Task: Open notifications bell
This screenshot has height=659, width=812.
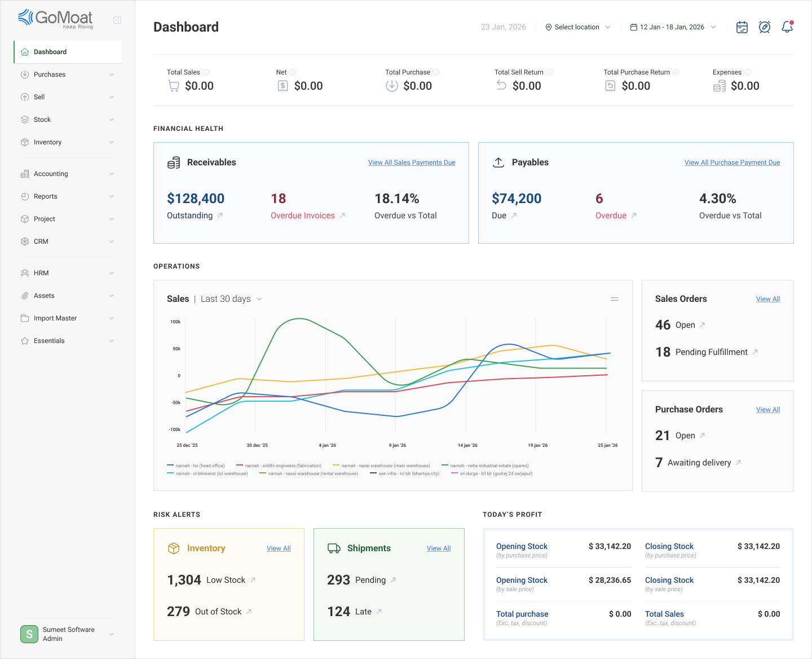Action: coord(787,27)
